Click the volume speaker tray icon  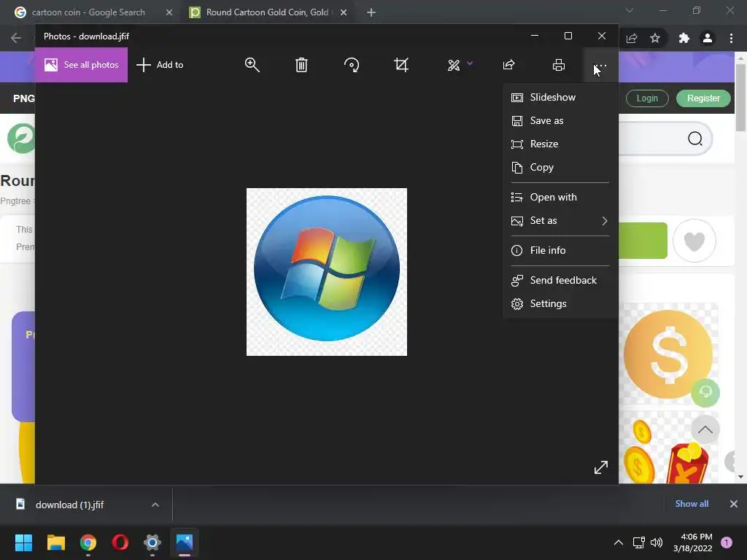(x=657, y=542)
